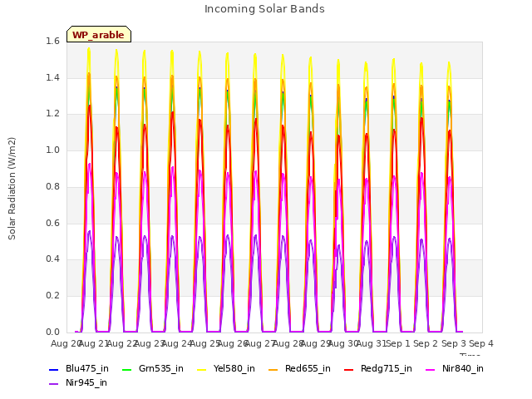Screen dimensions: 532x399
Task: Click the 0.0 y-axis tick label
Action: pyautogui.click(x=52, y=332)
